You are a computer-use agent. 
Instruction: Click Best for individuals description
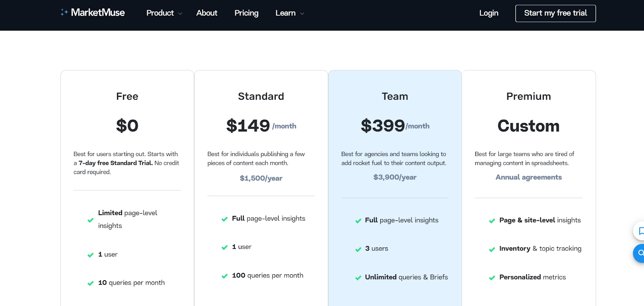[256, 158]
